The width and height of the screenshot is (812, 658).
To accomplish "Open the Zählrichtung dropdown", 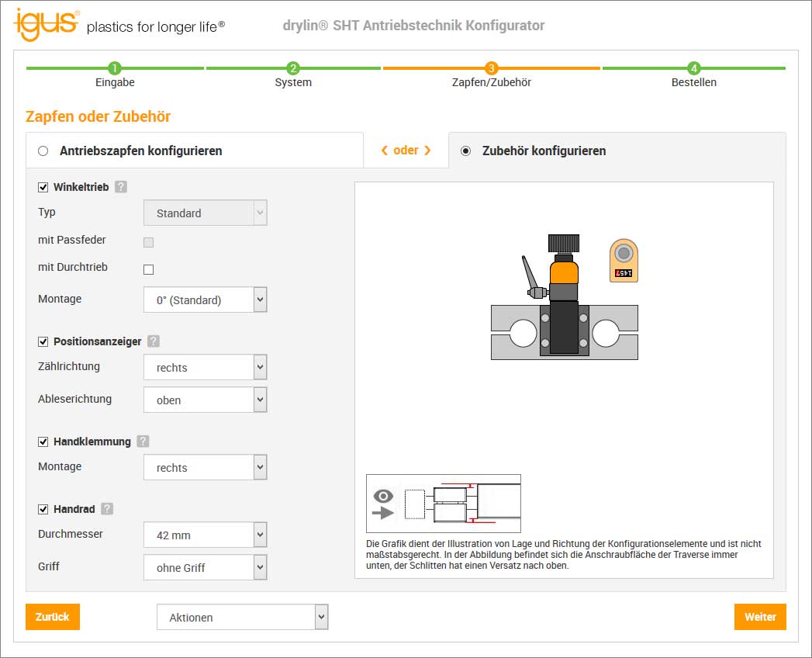I will 206,367.
